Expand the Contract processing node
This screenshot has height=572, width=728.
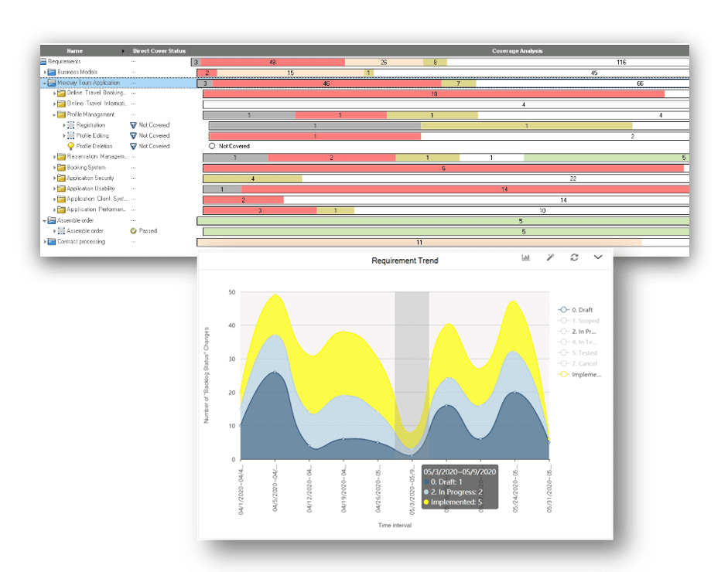click(45, 242)
